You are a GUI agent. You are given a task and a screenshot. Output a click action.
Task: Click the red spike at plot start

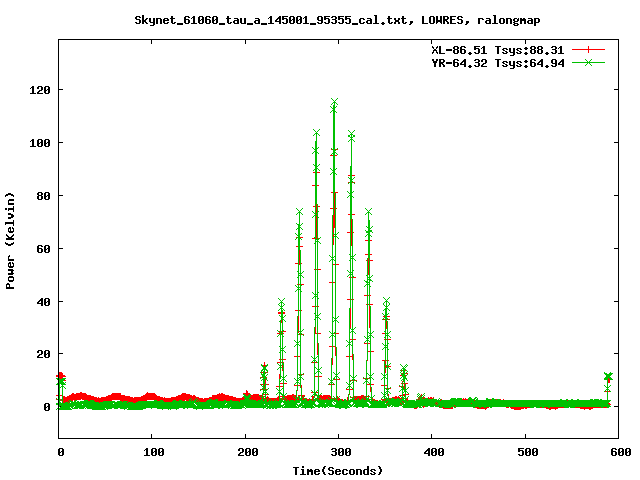tap(60, 376)
